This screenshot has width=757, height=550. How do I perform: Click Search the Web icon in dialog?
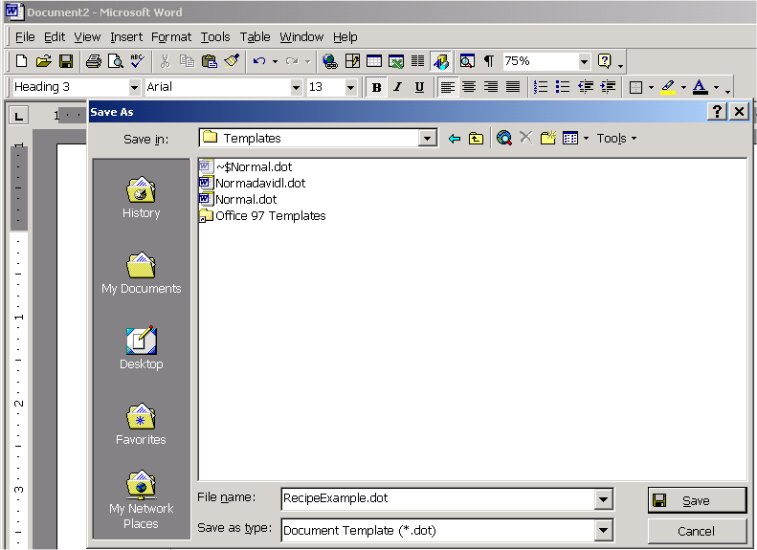coord(504,139)
